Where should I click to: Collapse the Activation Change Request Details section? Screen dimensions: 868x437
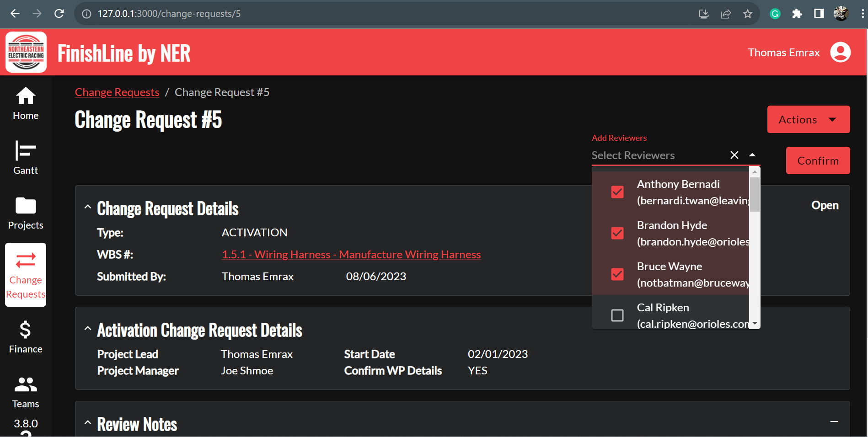pyautogui.click(x=88, y=329)
